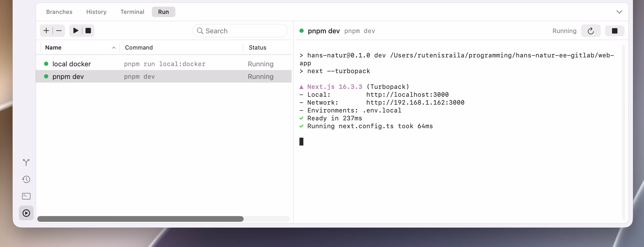Remove selected configuration with minus button
Image resolution: width=644 pixels, height=247 pixels.
(x=59, y=31)
